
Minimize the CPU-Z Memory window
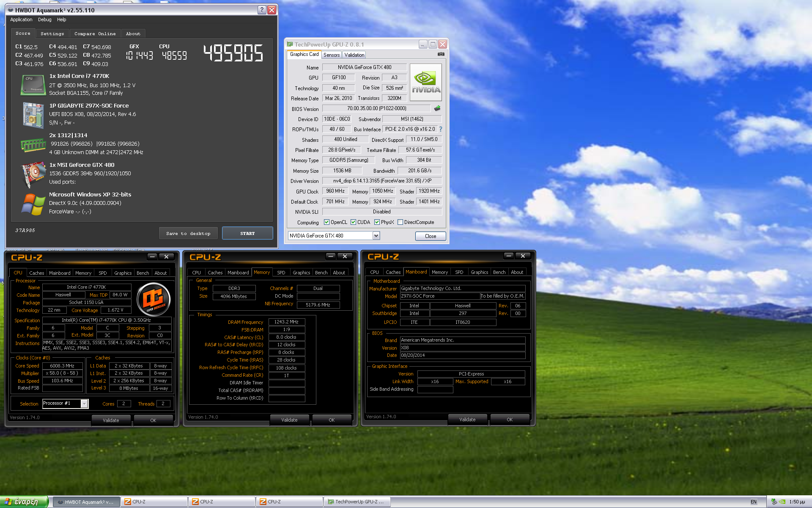pyautogui.click(x=331, y=256)
